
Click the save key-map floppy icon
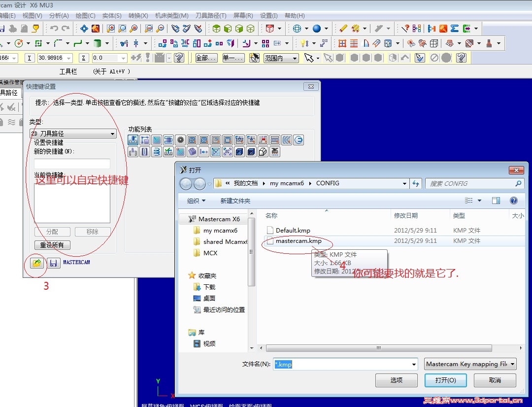(x=53, y=263)
